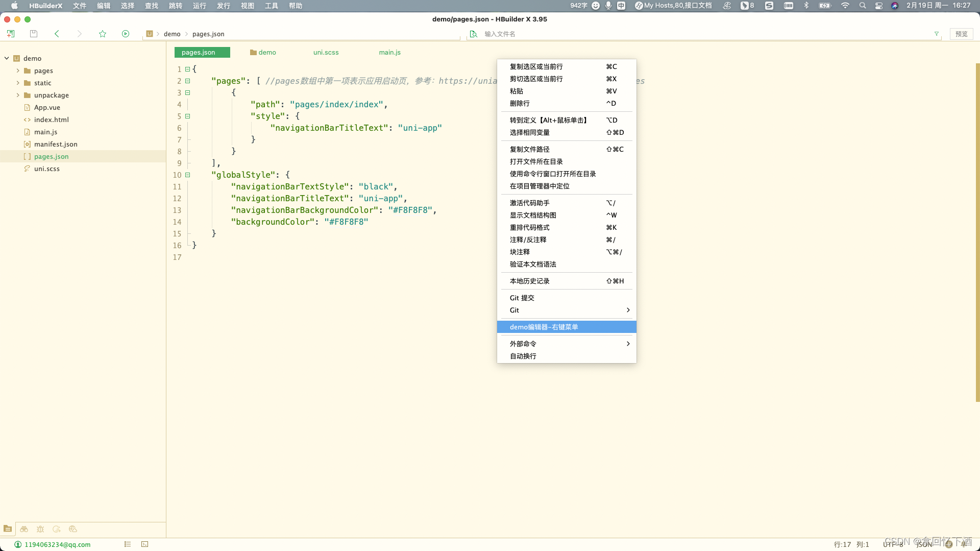Open index.html in the project tree

pyautogui.click(x=51, y=119)
